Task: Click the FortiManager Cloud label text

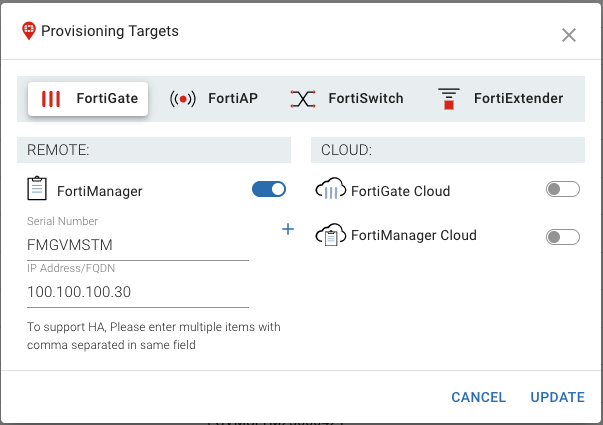Action: [414, 235]
